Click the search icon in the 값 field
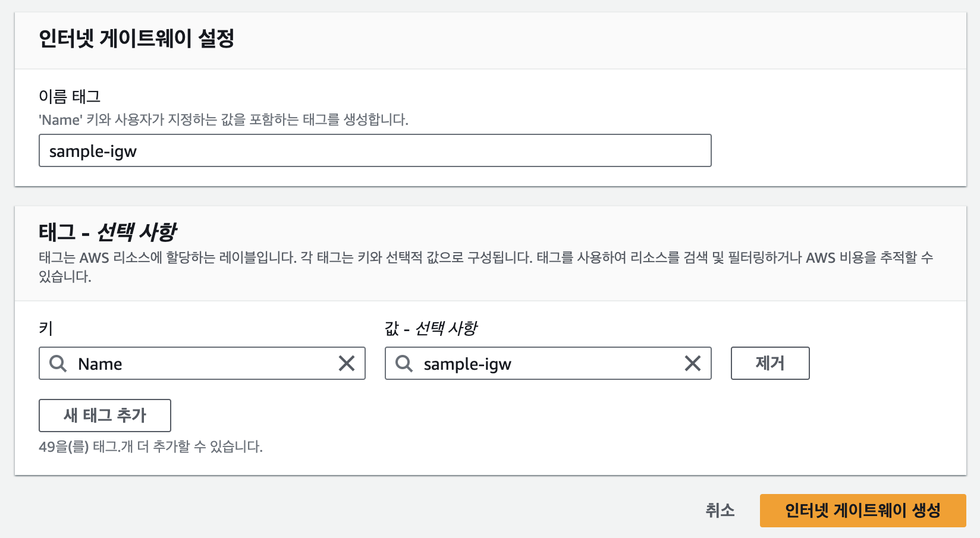Viewport: 980px width, 538px height. [404, 363]
